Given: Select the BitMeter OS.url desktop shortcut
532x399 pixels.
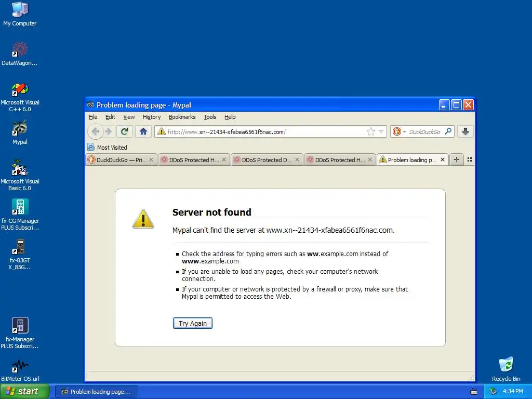Looking at the screenshot, I should pos(20,370).
